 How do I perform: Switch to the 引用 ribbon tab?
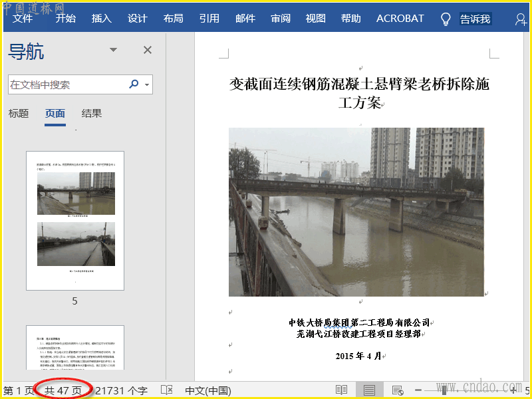(209, 19)
